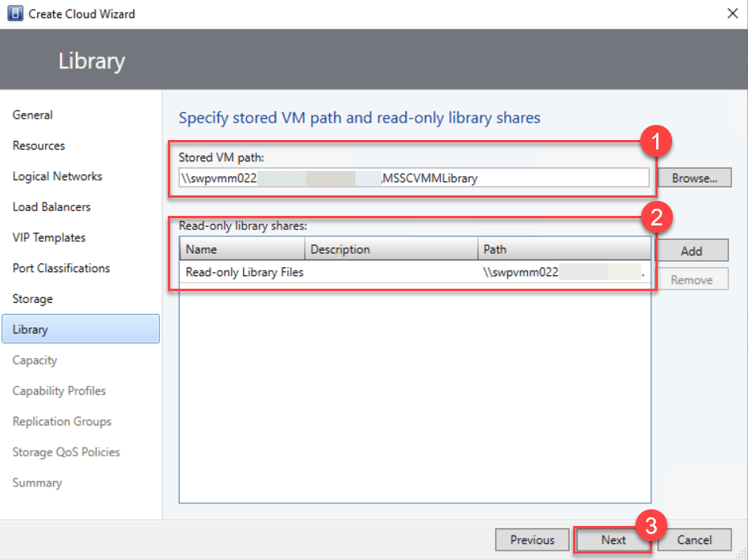The width and height of the screenshot is (748, 560).
Task: Go to the Storage page
Action: tap(32, 299)
